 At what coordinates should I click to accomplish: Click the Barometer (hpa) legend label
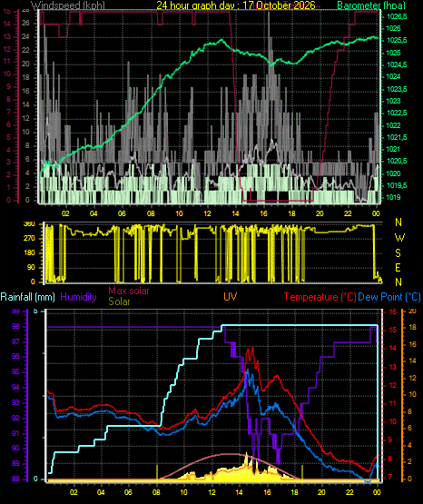pyautogui.click(x=371, y=5)
